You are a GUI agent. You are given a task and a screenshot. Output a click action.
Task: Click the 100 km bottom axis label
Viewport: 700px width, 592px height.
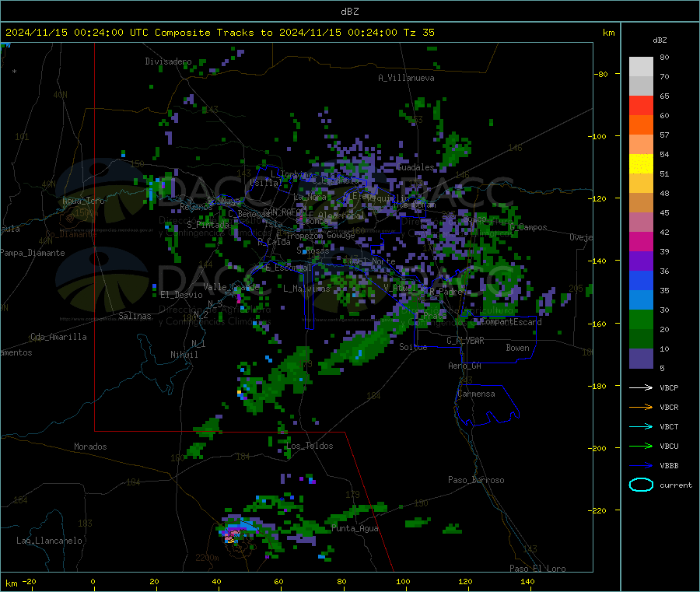[x=403, y=582]
